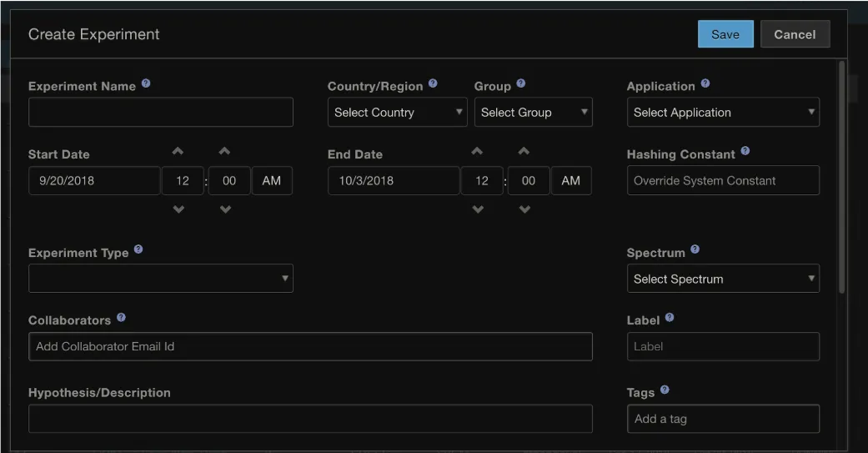Image resolution: width=868 pixels, height=453 pixels.
Task: Open help icon next to Spectrum
Action: 695,249
